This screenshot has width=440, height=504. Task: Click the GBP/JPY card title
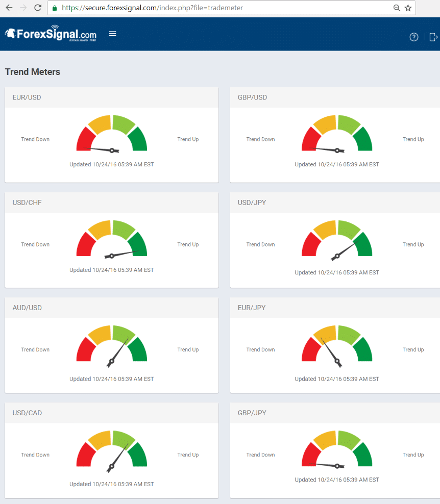[252, 413]
